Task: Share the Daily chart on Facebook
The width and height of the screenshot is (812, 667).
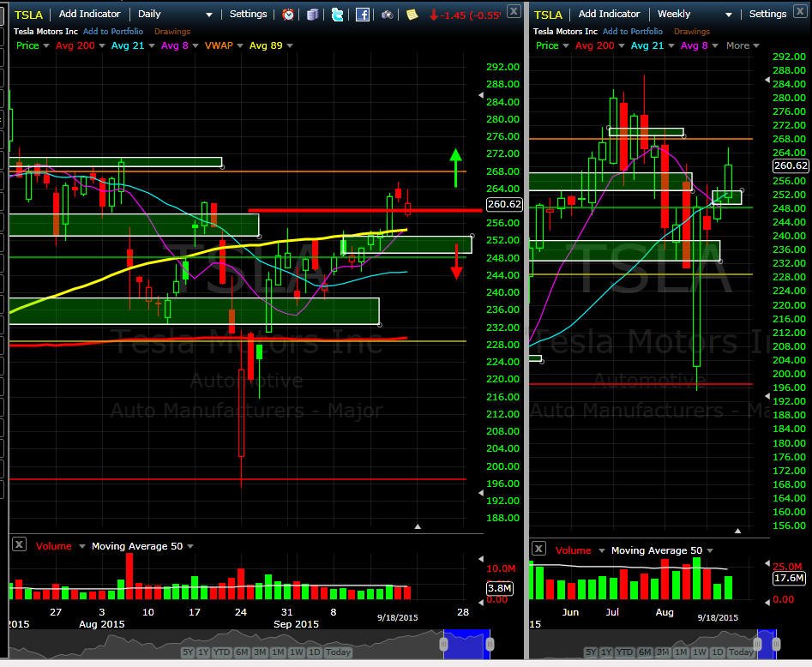Action: pos(363,15)
